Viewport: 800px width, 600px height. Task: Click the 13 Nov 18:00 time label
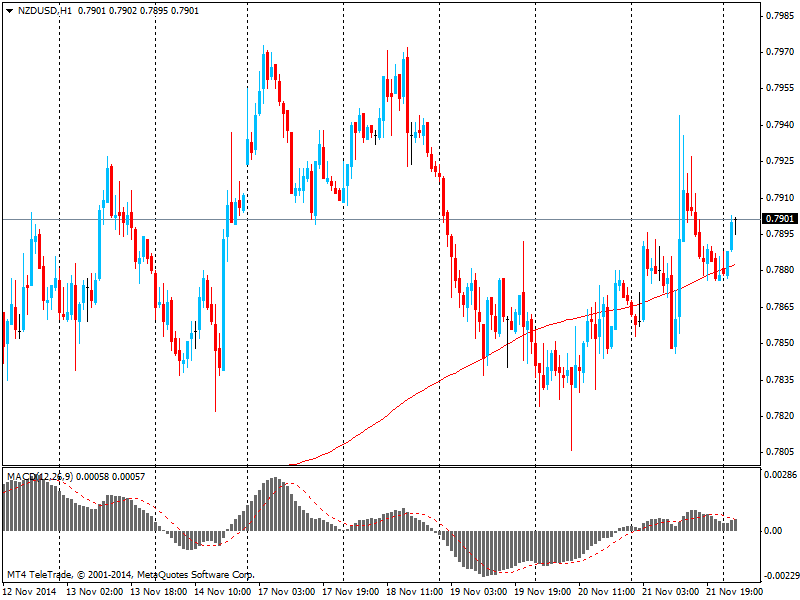click(158, 592)
